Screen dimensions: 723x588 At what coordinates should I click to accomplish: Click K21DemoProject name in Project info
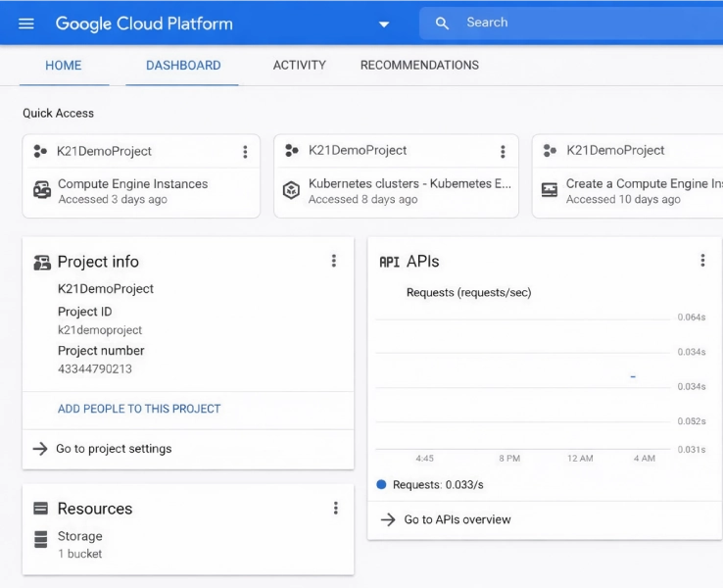[106, 289]
